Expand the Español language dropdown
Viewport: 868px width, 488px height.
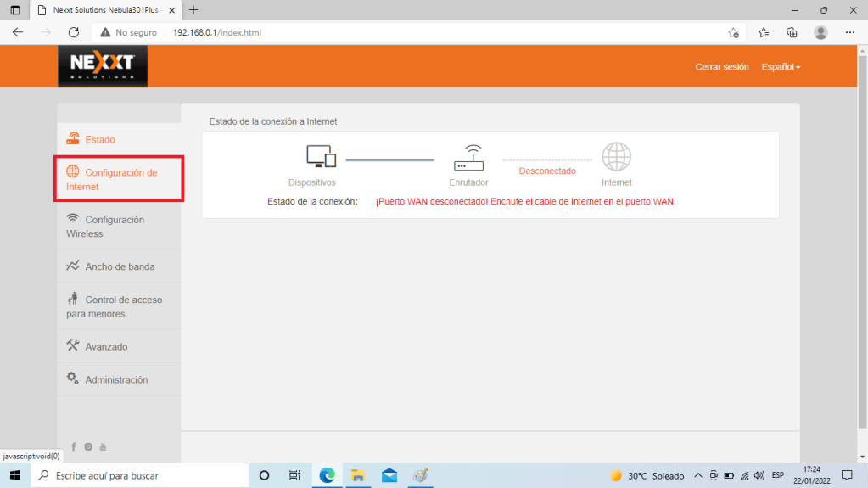(x=781, y=66)
